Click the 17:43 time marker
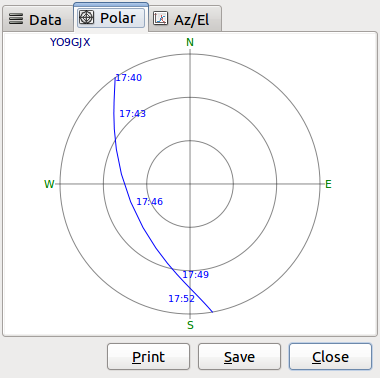The image size is (380, 378). (133, 114)
